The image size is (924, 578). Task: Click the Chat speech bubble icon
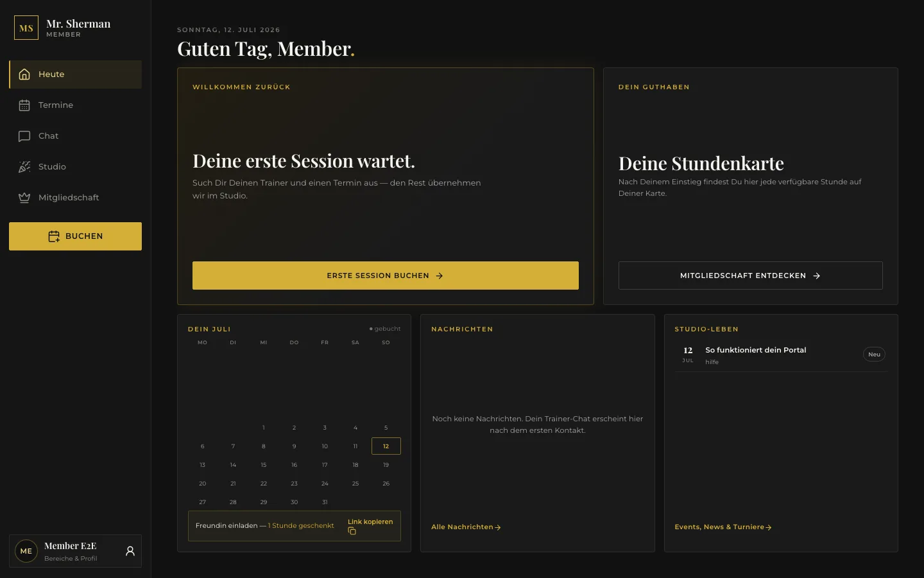click(x=24, y=136)
